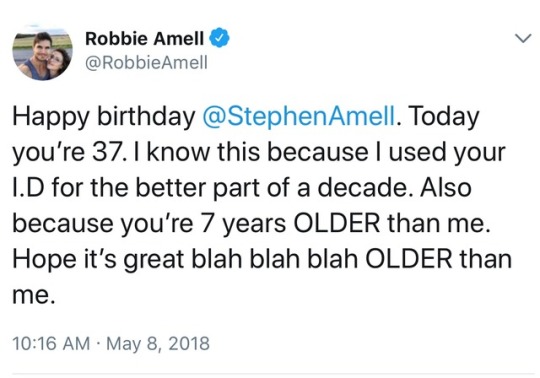Click the I.D text in tweet
540x378 pixels.
point(29,188)
